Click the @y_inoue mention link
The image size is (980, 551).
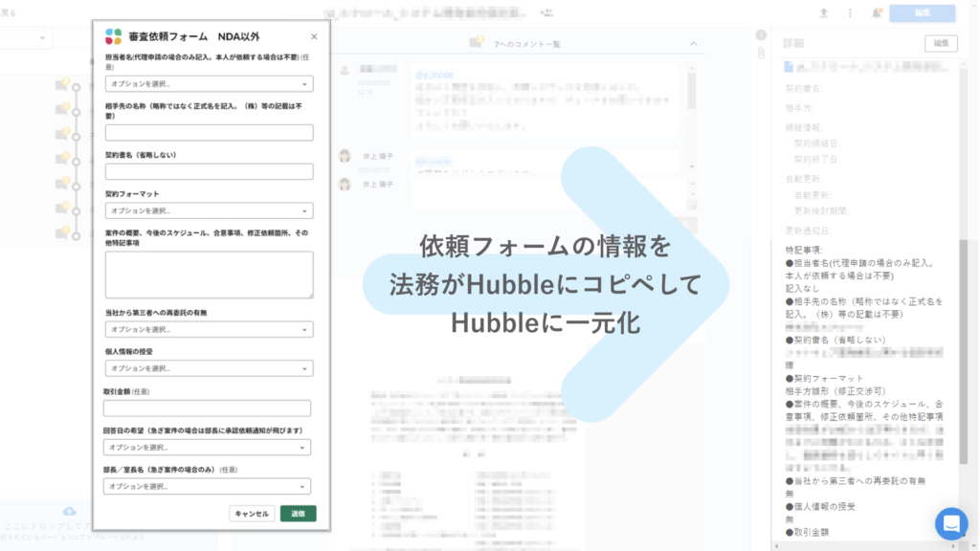pyautogui.click(x=434, y=75)
